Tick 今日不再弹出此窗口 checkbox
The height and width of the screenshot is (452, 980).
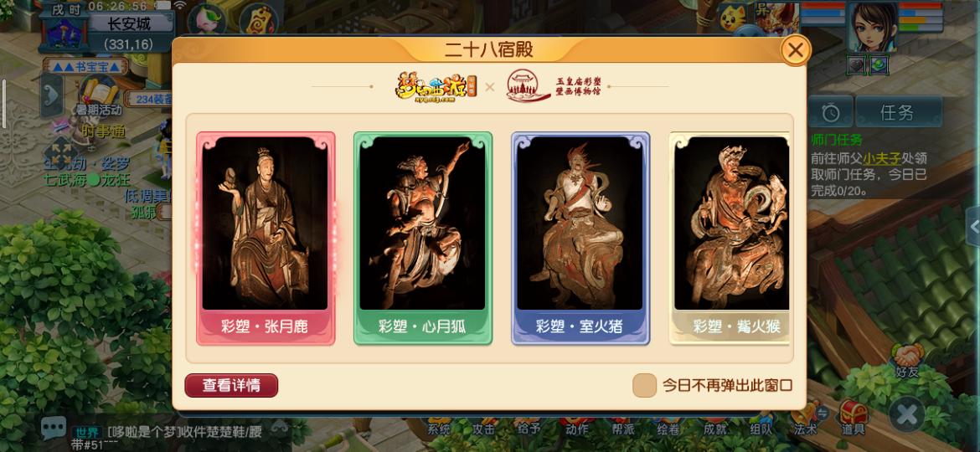click(x=644, y=386)
